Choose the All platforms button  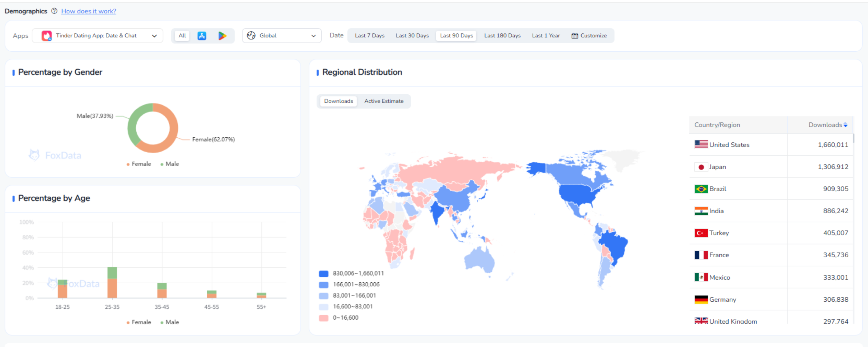182,36
